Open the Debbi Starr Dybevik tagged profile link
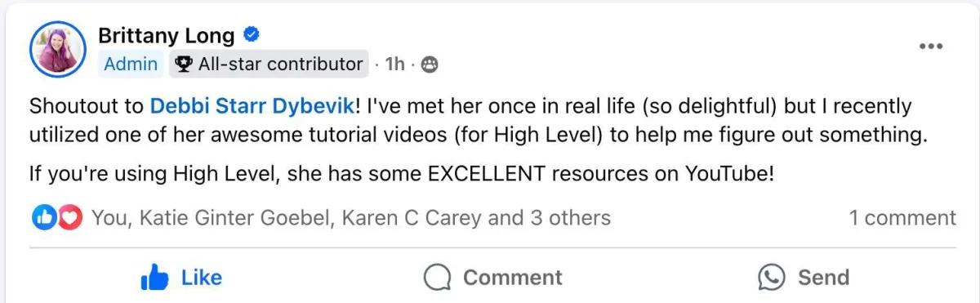This screenshot has width=980, height=303. [x=252, y=106]
